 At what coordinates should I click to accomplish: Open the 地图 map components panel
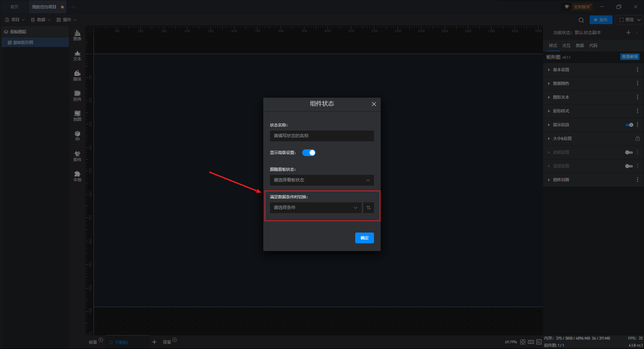77,116
